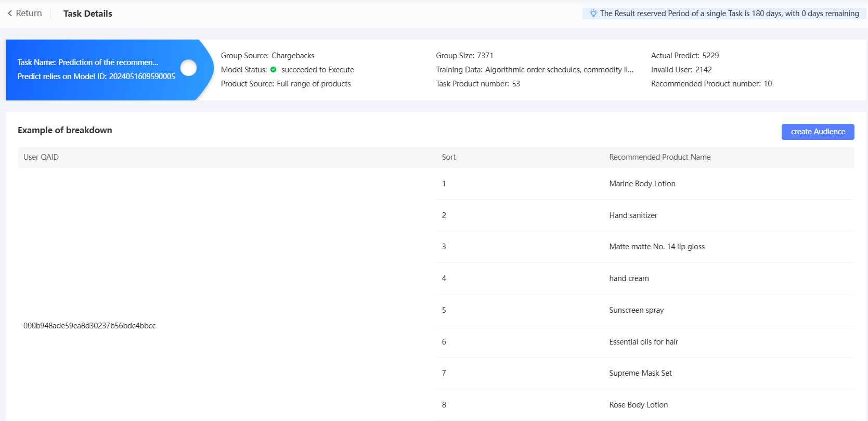Click the white circle on task banner

click(x=188, y=68)
